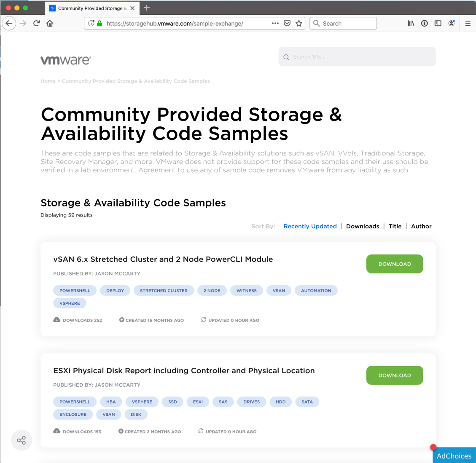The width and height of the screenshot is (476, 463).
Task: Open ESXi Physical Disk Report title
Action: tap(184, 370)
